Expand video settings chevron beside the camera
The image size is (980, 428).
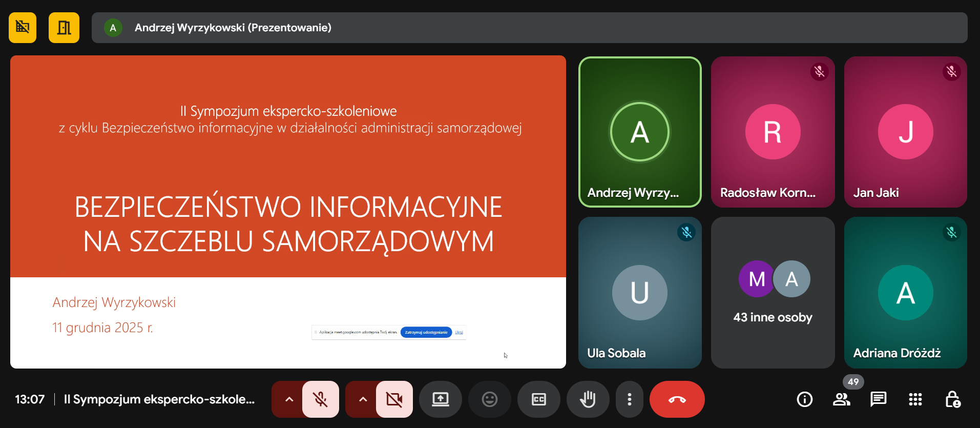click(x=363, y=399)
